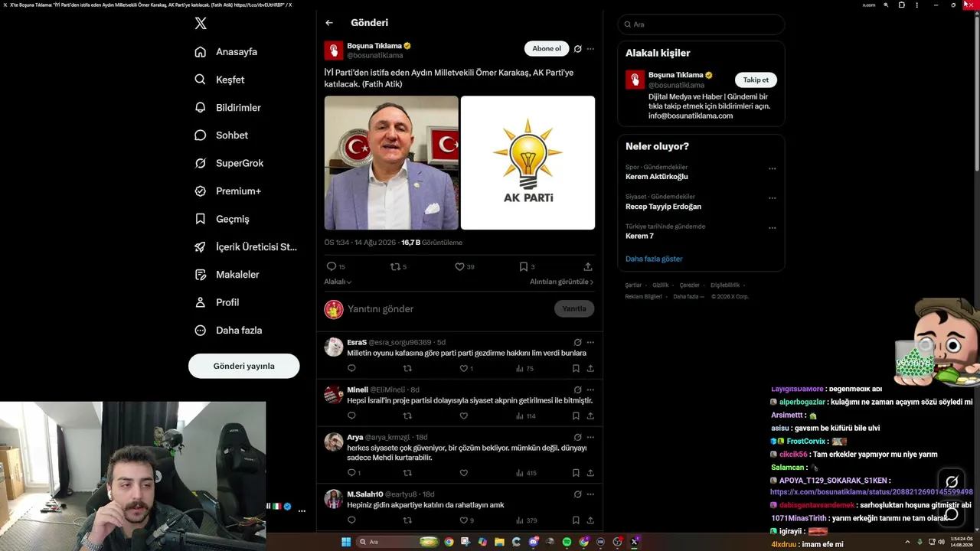Click the Yanıtla button
Screen dimensions: 980x551
(x=574, y=308)
